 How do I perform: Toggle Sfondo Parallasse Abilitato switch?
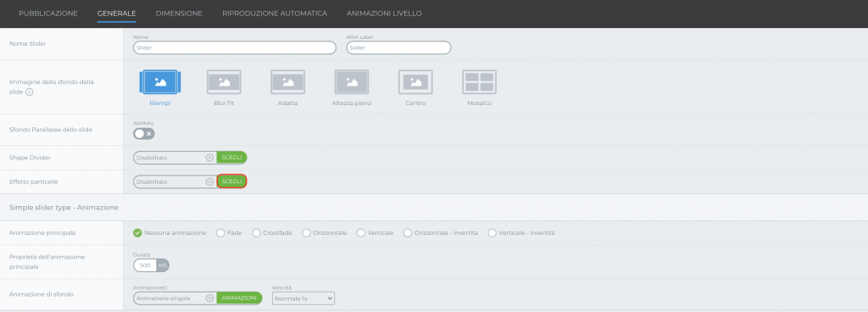tap(144, 134)
